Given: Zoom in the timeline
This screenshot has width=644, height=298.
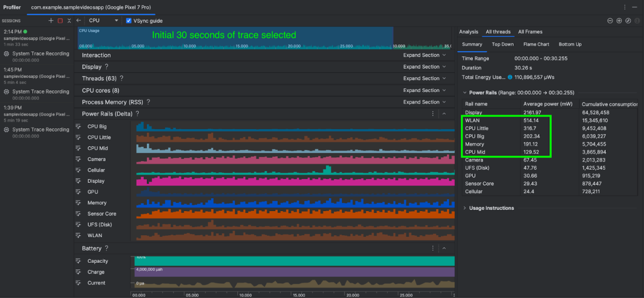Looking at the screenshot, I should tap(619, 21).
